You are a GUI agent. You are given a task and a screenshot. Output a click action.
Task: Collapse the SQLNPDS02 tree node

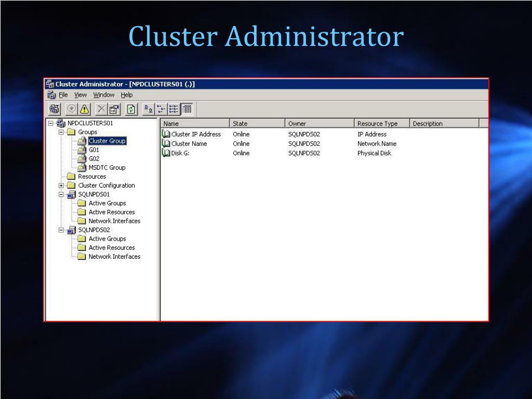click(x=61, y=230)
